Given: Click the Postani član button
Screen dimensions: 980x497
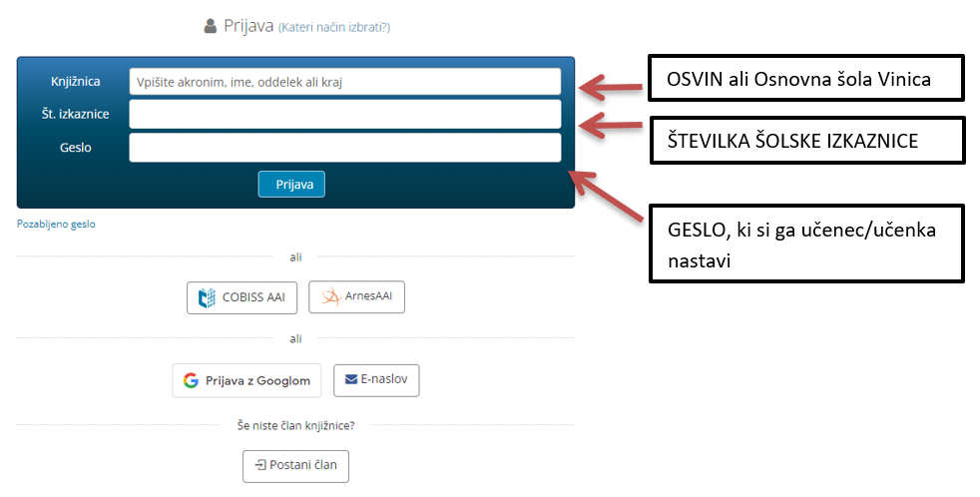Looking at the screenshot, I should click(x=295, y=466).
